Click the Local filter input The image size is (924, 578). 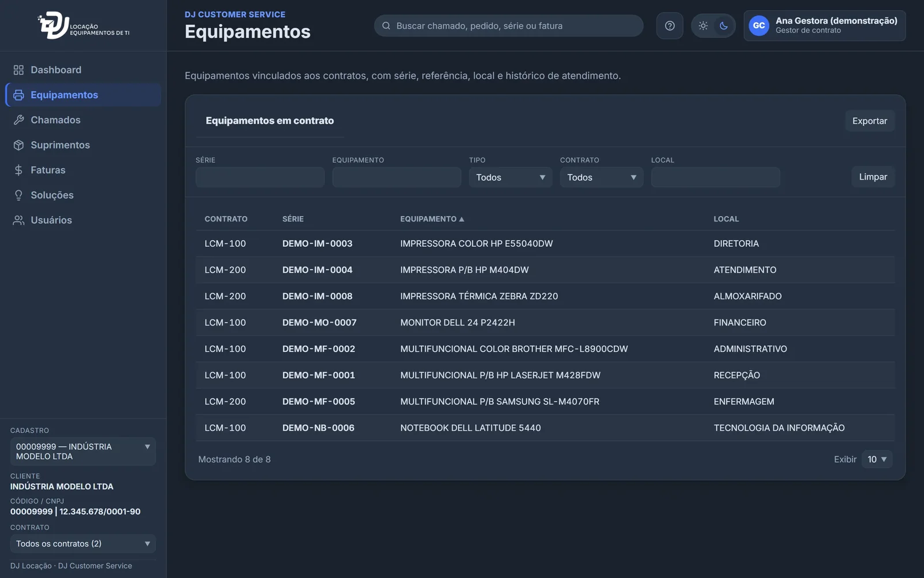tap(716, 177)
